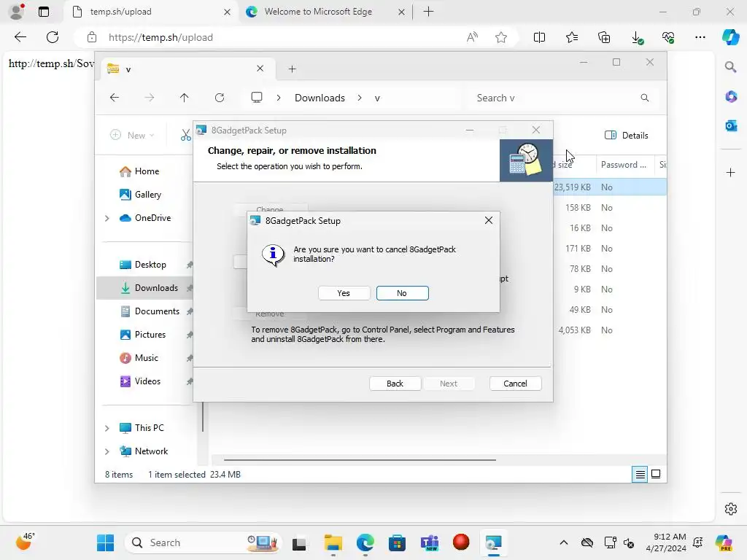Open Documents in quick access
Image resolution: width=747 pixels, height=560 pixels.
click(x=150, y=311)
